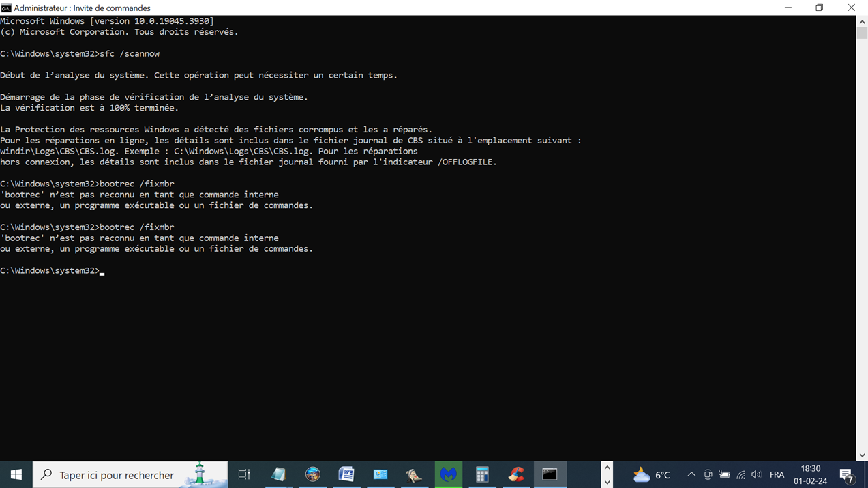The width and height of the screenshot is (868, 488).
Task: Change the FRA input language indicator
Action: [777, 475]
